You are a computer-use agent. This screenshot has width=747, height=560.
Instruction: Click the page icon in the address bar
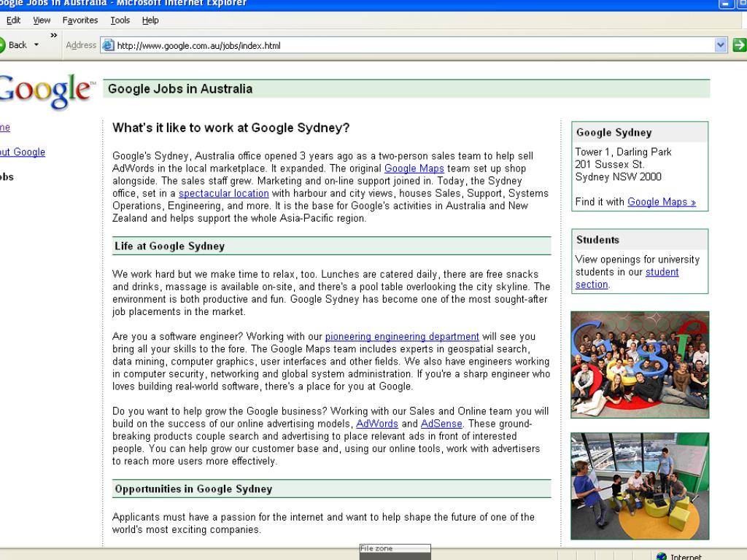click(109, 45)
